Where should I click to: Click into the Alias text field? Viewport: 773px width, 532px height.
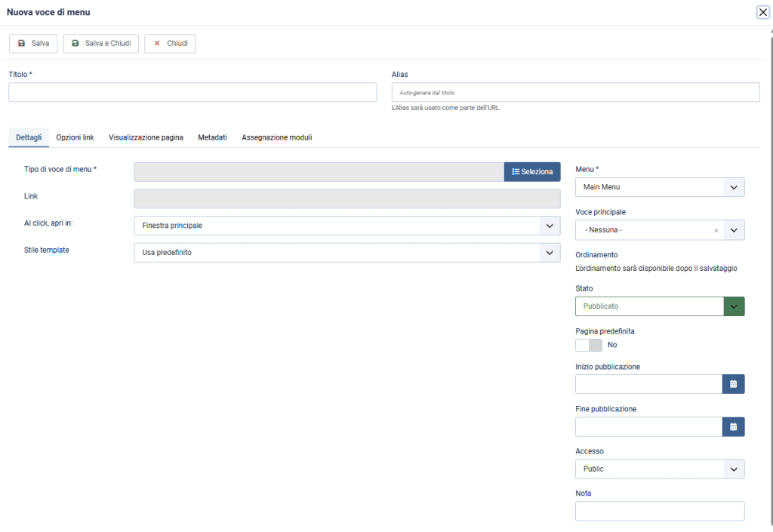575,92
